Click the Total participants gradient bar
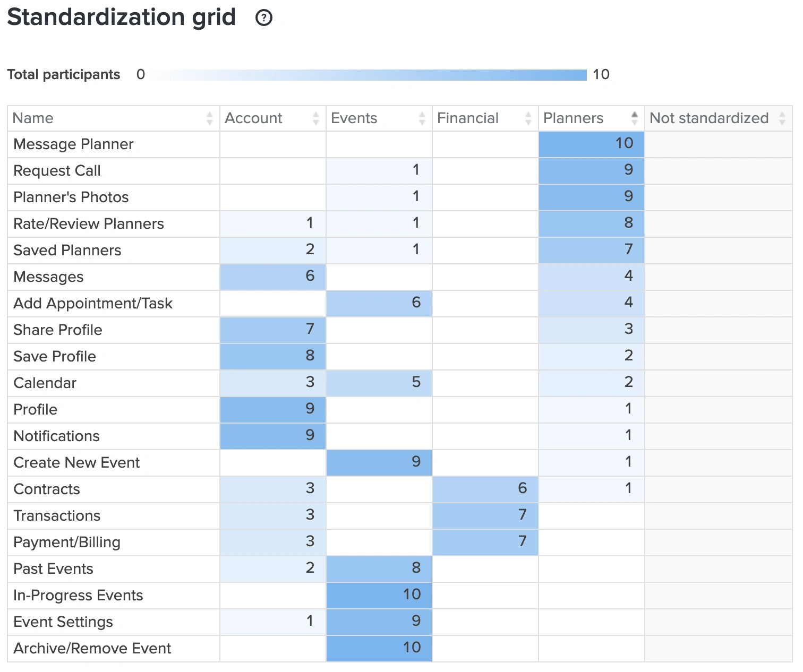 [369, 75]
